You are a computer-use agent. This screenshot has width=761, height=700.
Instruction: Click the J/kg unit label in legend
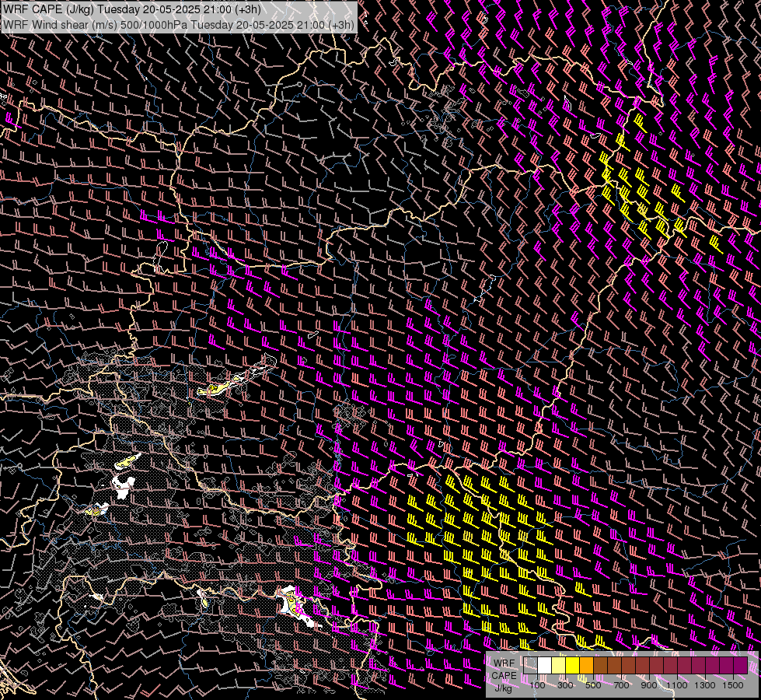tap(503, 688)
